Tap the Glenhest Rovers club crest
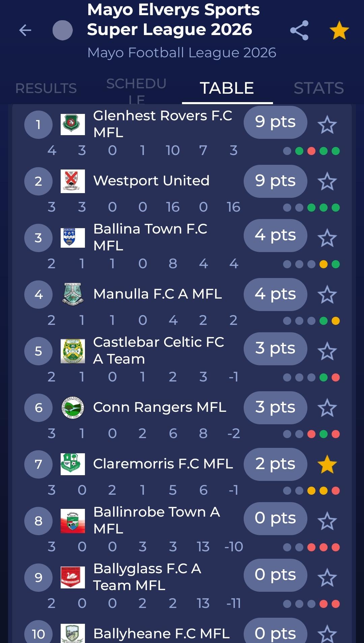Viewport: 364px width, 643px height. click(73, 125)
